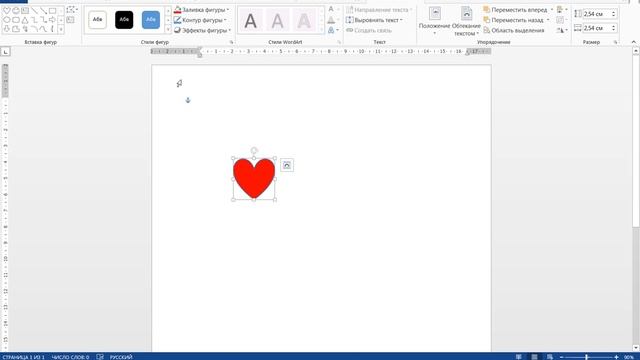Click the red heart shape on the page
The width and height of the screenshot is (640, 360).
[254, 178]
